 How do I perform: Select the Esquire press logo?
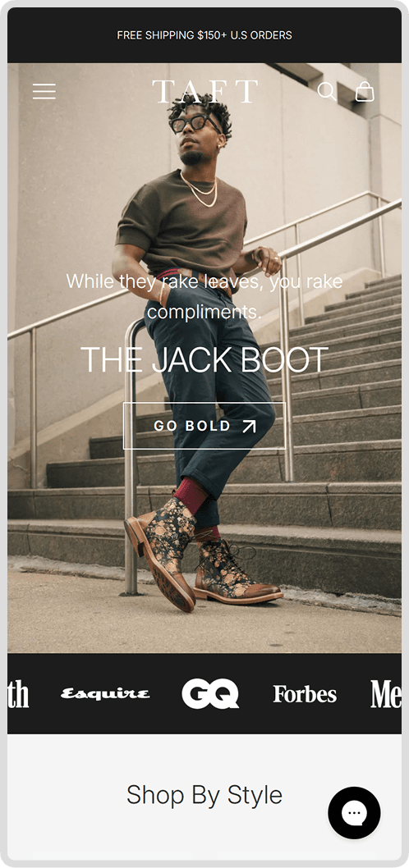(105, 693)
